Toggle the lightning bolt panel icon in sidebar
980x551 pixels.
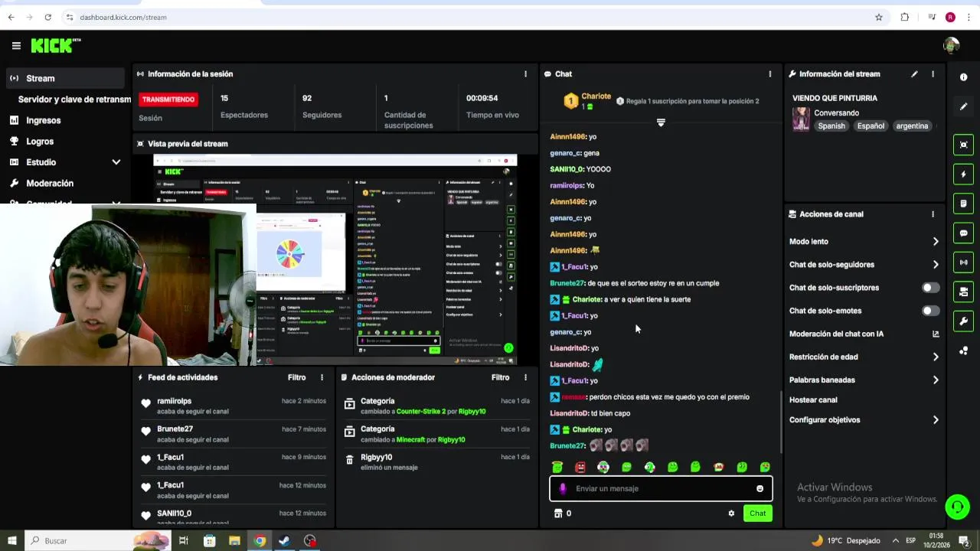(963, 174)
